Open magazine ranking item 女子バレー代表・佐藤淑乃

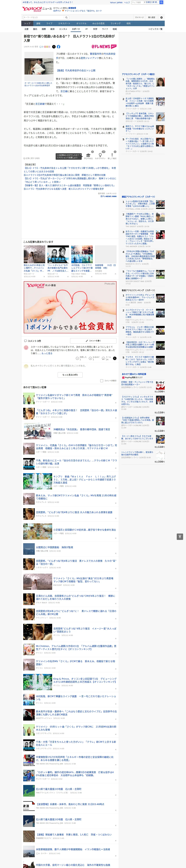[x=140, y=237]
